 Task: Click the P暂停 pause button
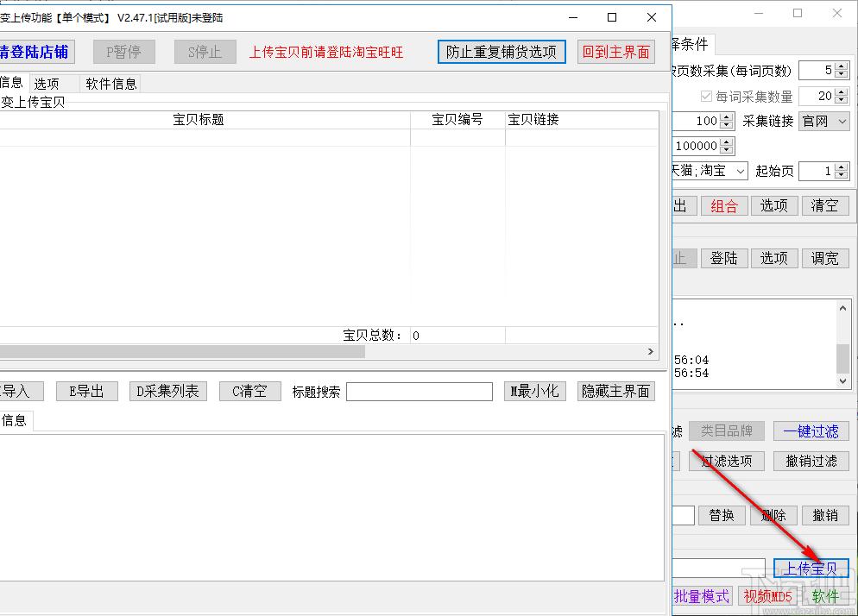tap(123, 52)
